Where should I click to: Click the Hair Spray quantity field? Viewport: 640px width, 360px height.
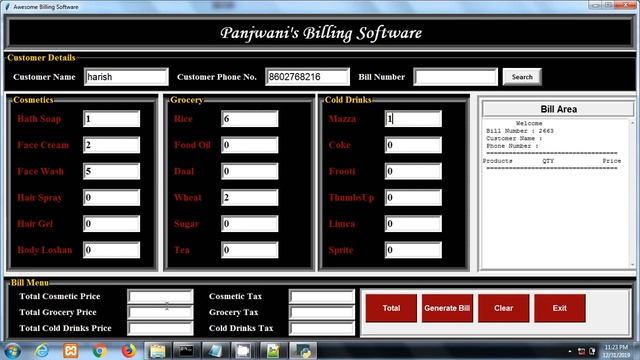pyautogui.click(x=111, y=198)
